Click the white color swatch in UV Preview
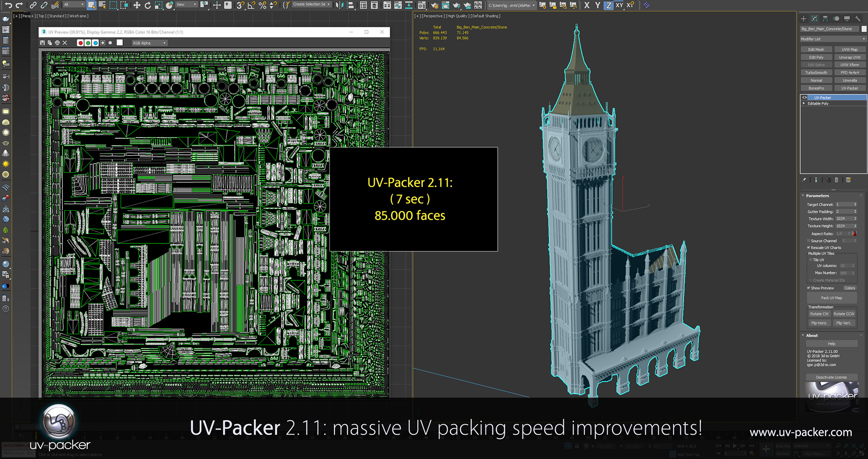This screenshot has height=459, width=868. tap(120, 43)
